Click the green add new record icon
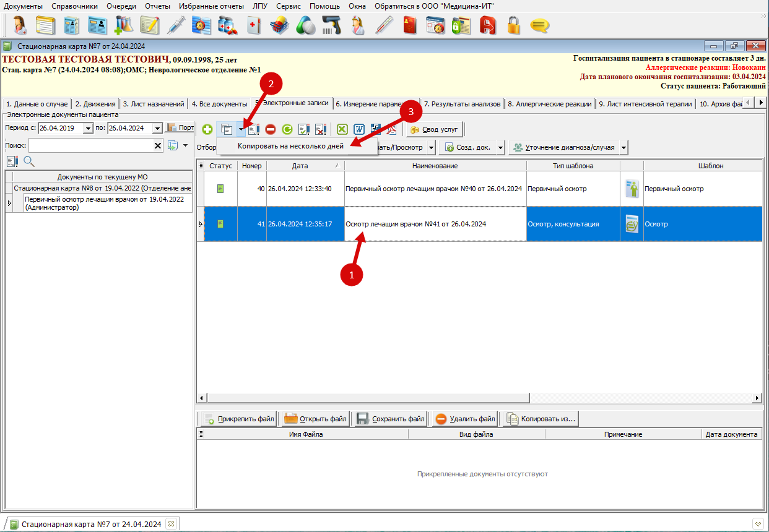Image resolution: width=769 pixels, height=532 pixels. [207, 129]
